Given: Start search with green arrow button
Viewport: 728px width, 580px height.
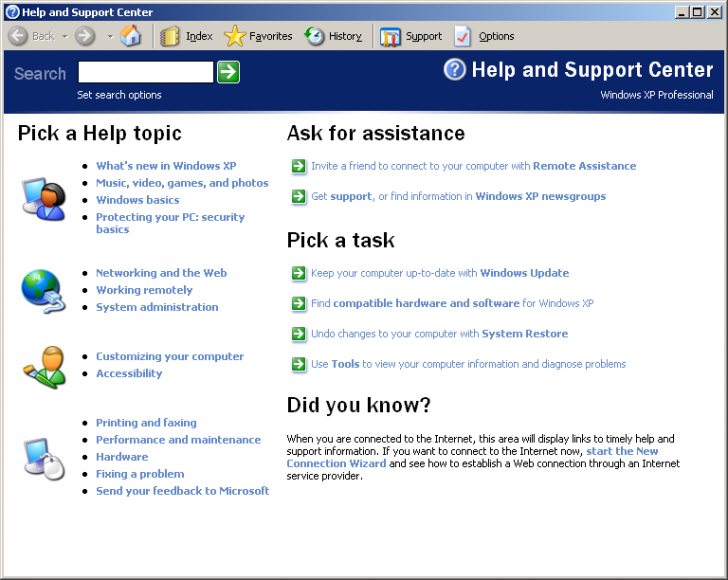Looking at the screenshot, I should pyautogui.click(x=228, y=72).
